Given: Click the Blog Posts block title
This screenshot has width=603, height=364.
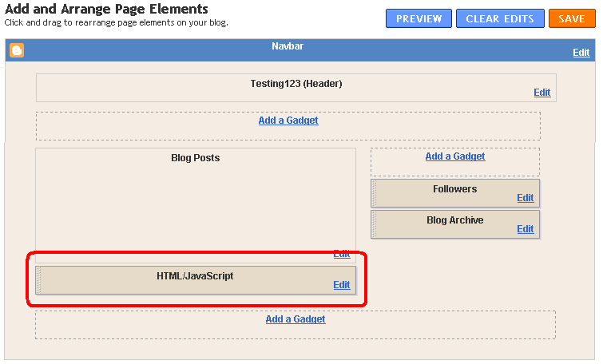Looking at the screenshot, I should pyautogui.click(x=195, y=158).
